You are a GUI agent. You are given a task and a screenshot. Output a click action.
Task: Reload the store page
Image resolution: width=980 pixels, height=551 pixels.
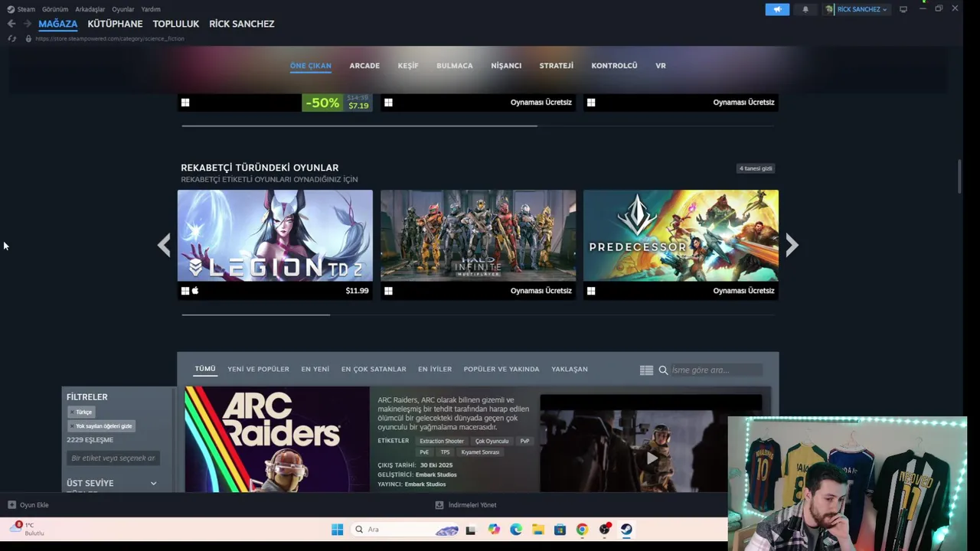11,38
